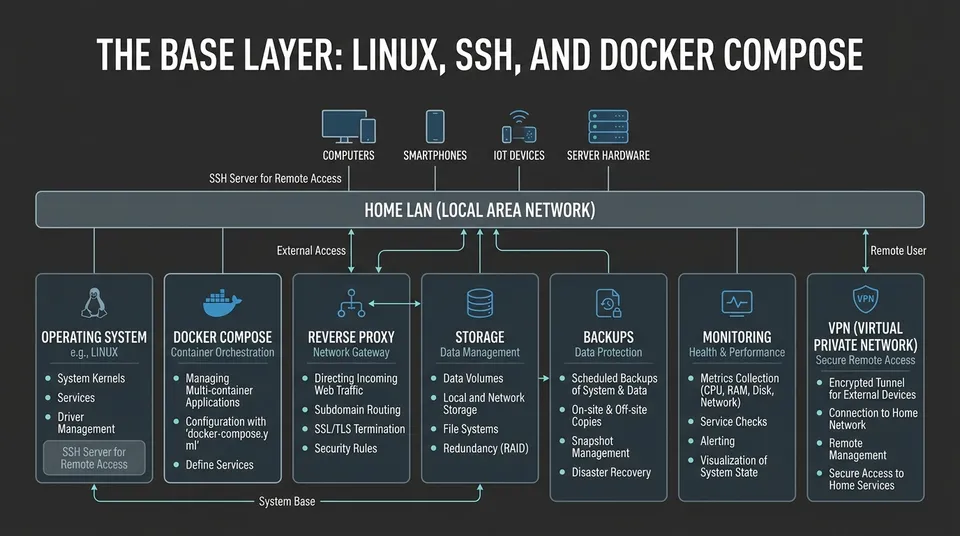Click the Linux penguin icon

[x=94, y=303]
